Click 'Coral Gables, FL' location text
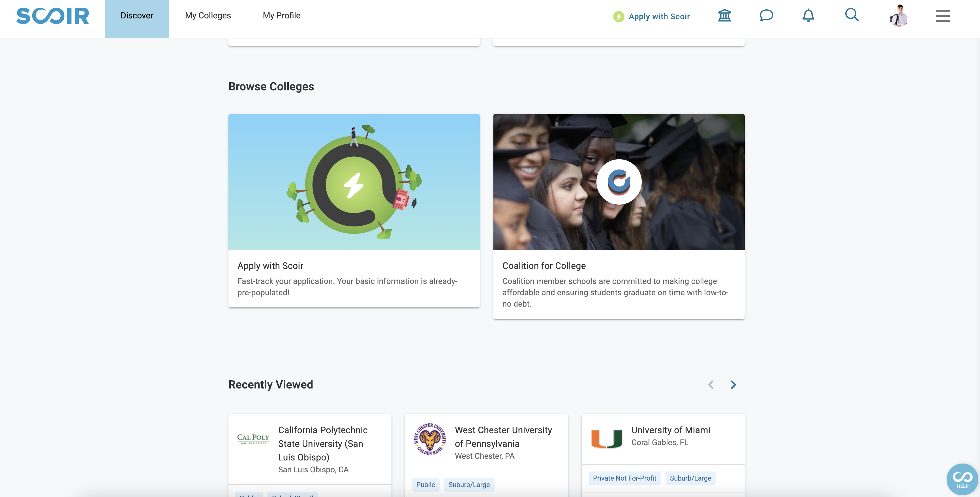 pyautogui.click(x=660, y=442)
